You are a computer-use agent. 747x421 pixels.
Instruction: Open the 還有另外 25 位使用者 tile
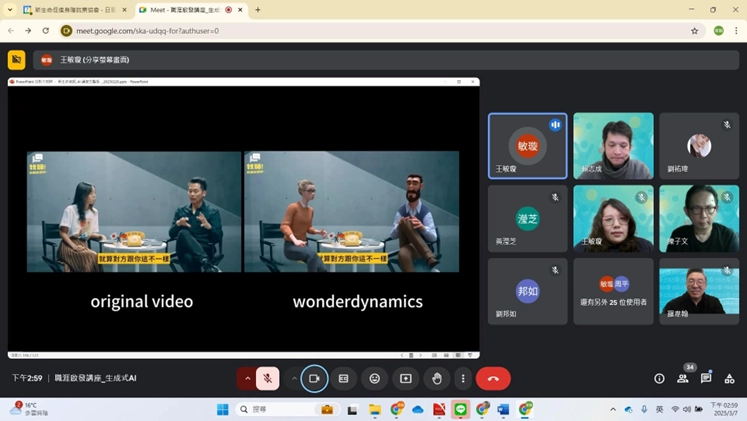click(613, 291)
